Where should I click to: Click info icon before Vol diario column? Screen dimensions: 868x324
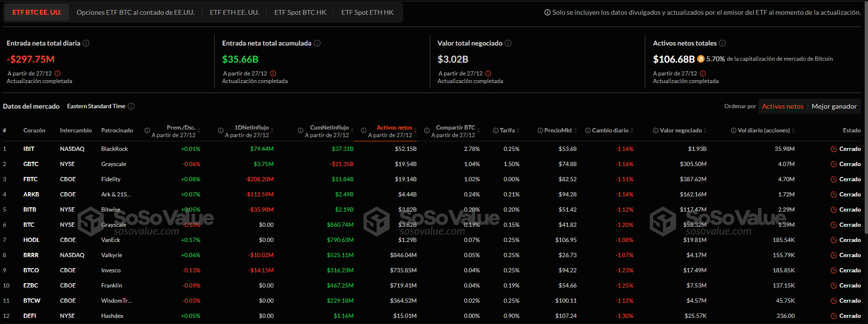pos(734,130)
